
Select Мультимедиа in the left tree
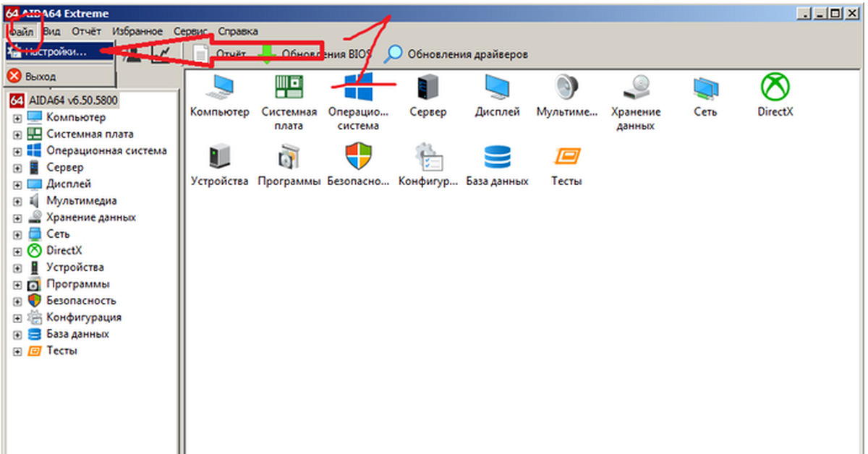[81, 200]
